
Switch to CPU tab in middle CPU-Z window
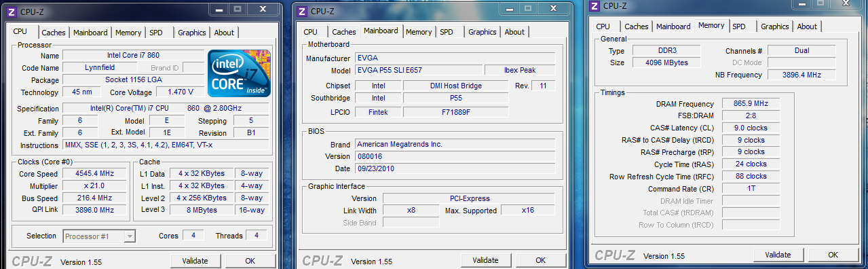pyautogui.click(x=311, y=32)
